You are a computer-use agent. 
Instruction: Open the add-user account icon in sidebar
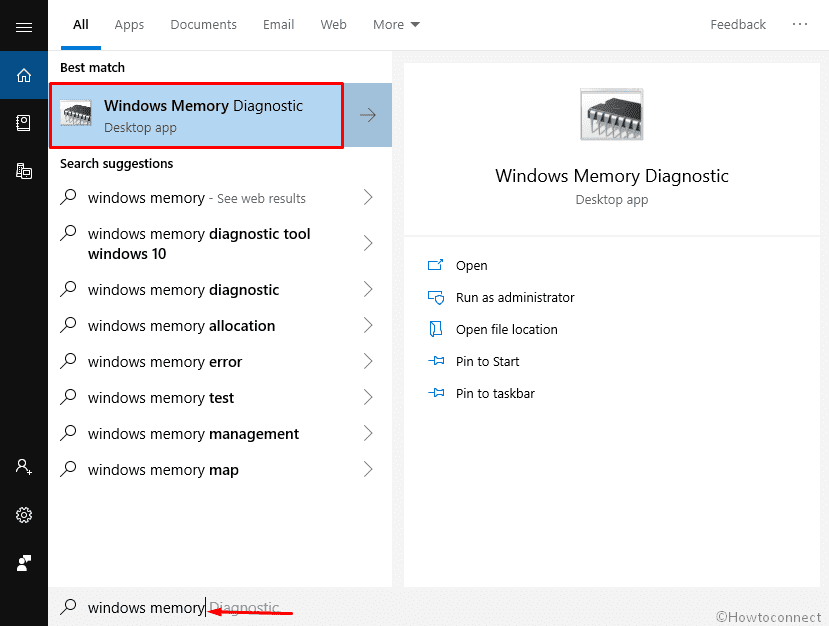pos(24,467)
